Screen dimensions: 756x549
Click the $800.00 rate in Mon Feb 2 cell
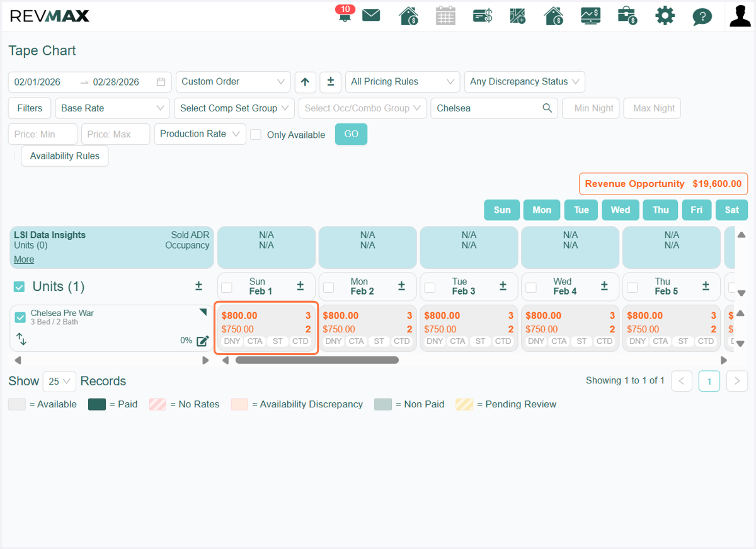pos(341,316)
